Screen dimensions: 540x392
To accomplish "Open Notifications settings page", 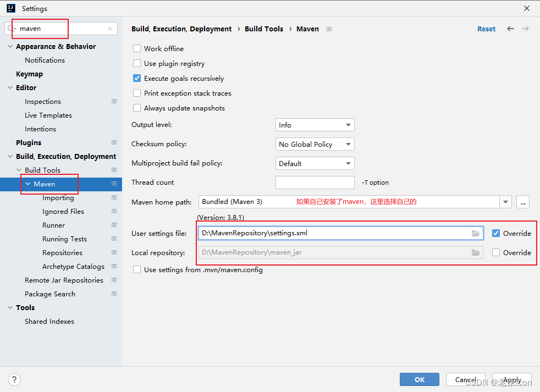I will pyautogui.click(x=45, y=60).
